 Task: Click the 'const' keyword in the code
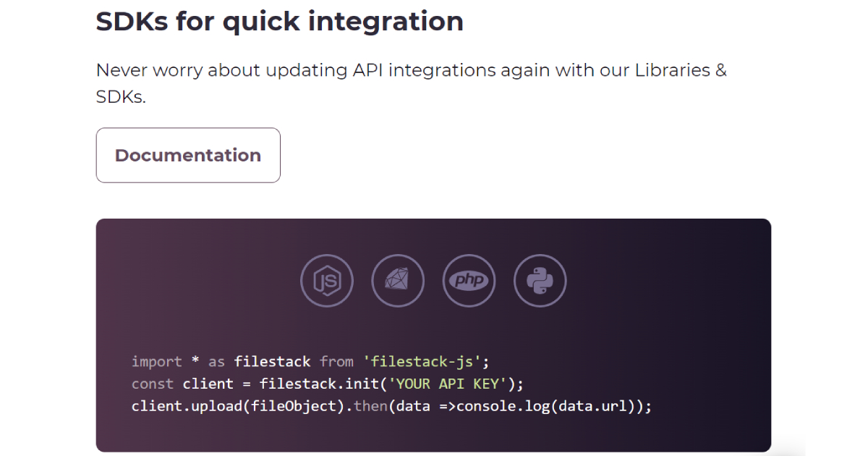click(153, 384)
